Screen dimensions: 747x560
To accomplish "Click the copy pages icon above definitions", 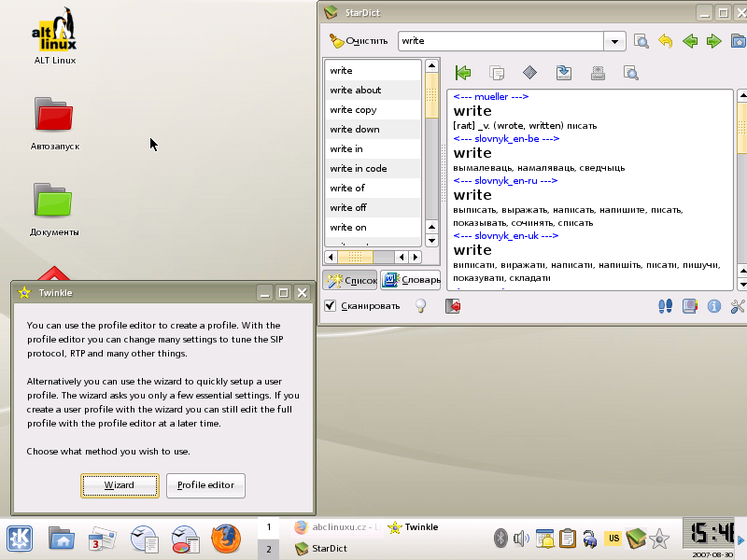I will [497, 73].
